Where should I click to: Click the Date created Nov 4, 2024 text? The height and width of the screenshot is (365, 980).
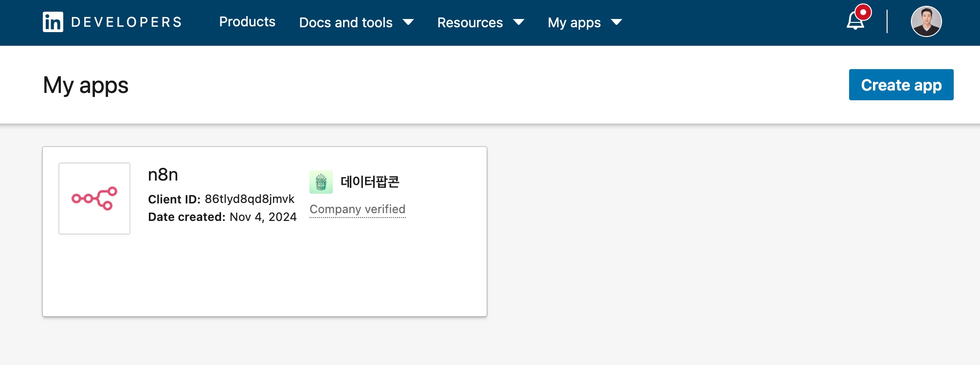coord(222,217)
